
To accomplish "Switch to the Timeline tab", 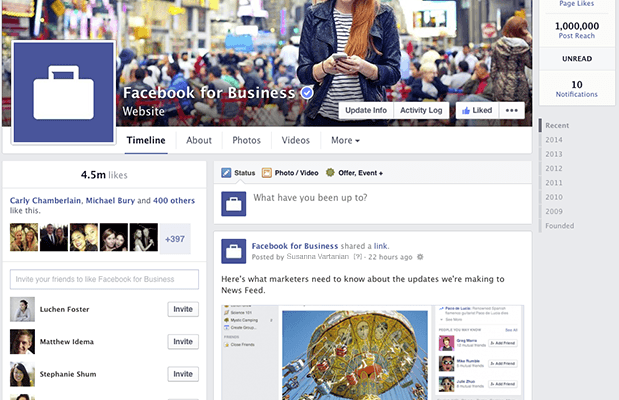I will tap(146, 140).
